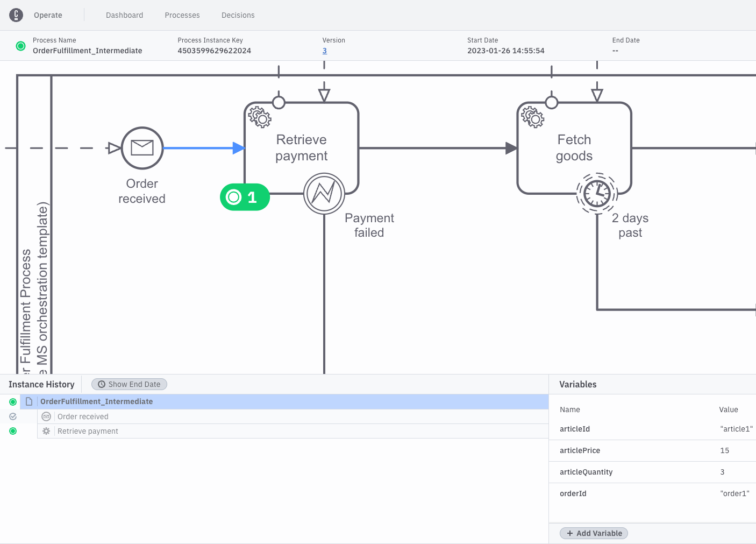Click articleId variable name
Image resolution: width=756 pixels, height=544 pixels.
point(575,429)
